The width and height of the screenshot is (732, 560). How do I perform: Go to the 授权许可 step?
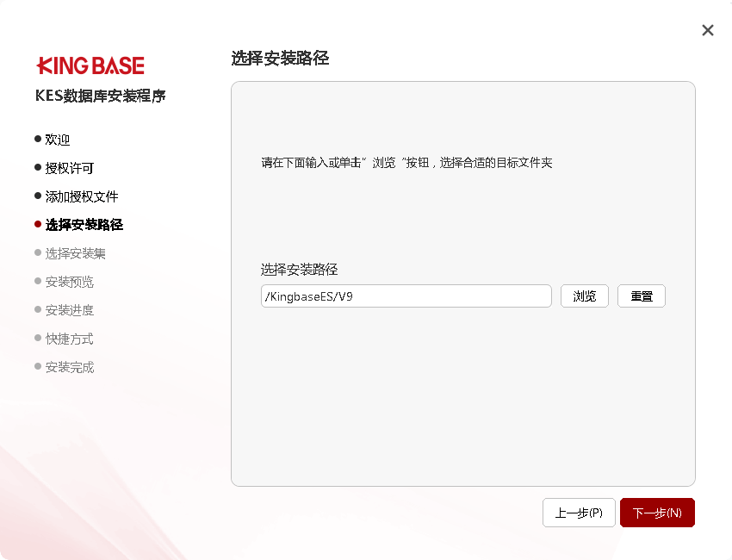(x=70, y=168)
